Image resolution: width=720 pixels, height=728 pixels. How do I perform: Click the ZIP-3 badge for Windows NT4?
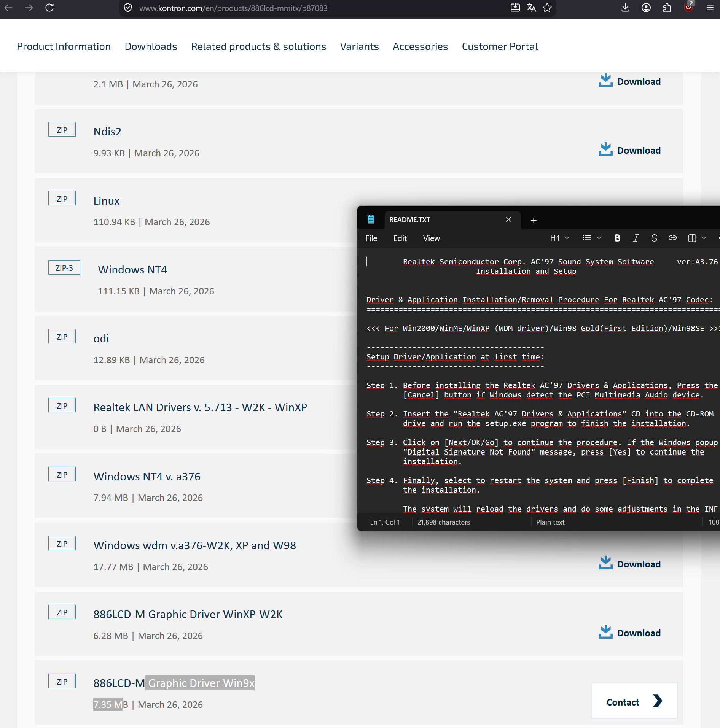[64, 268]
